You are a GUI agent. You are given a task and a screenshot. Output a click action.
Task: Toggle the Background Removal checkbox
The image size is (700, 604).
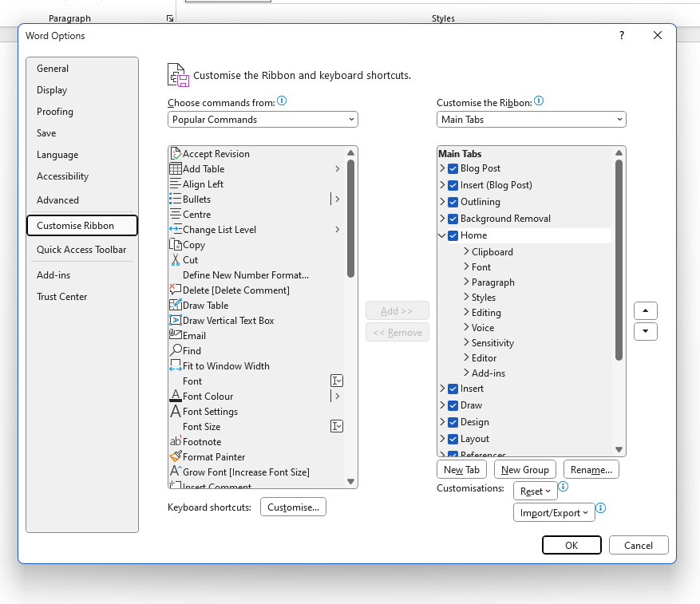pos(453,219)
